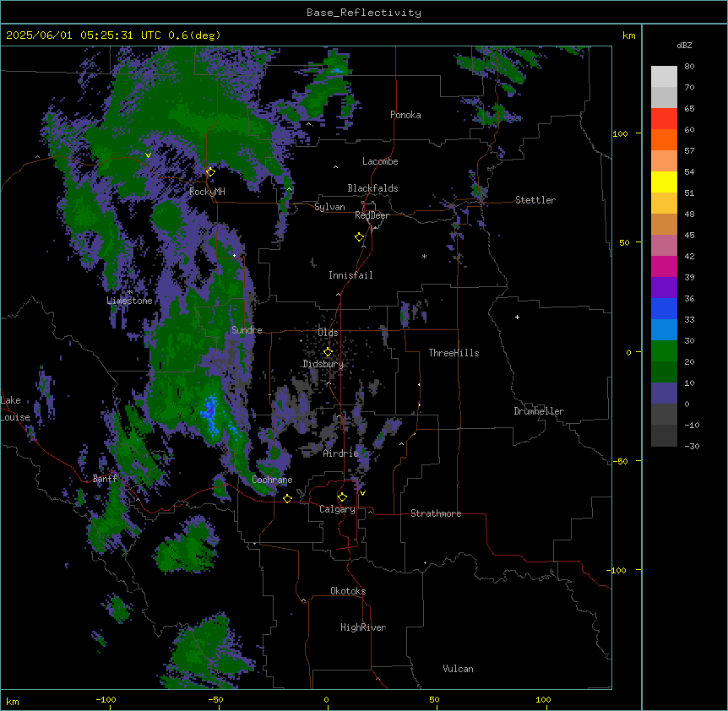
Task: Click the Vulcan label
Action: point(459,669)
